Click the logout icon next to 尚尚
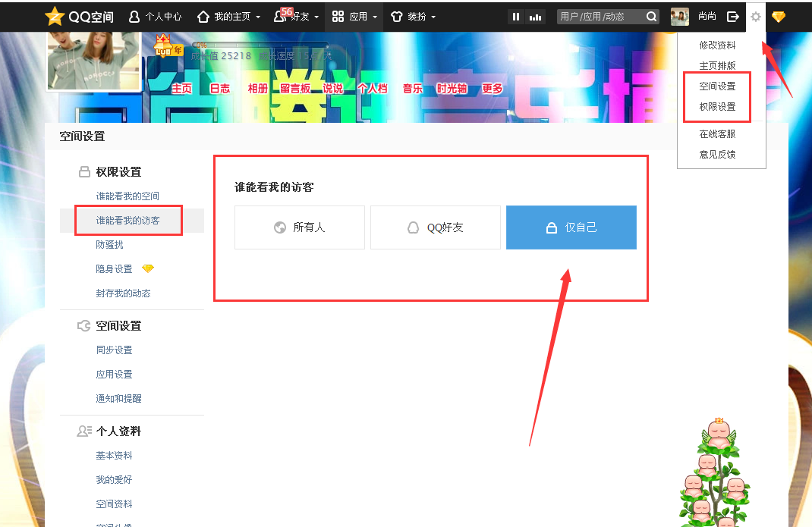The height and width of the screenshot is (527, 812). tap(732, 16)
